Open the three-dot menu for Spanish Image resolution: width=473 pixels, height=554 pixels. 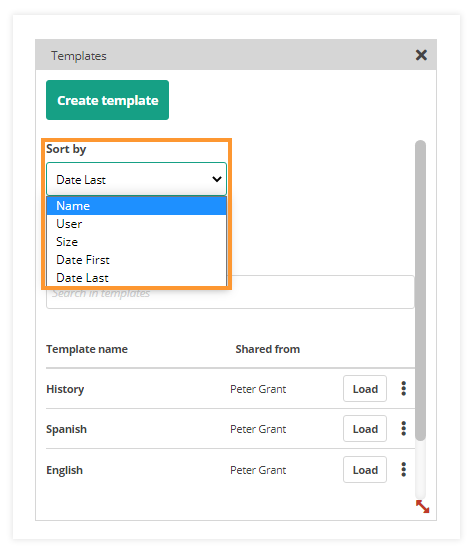coord(404,429)
